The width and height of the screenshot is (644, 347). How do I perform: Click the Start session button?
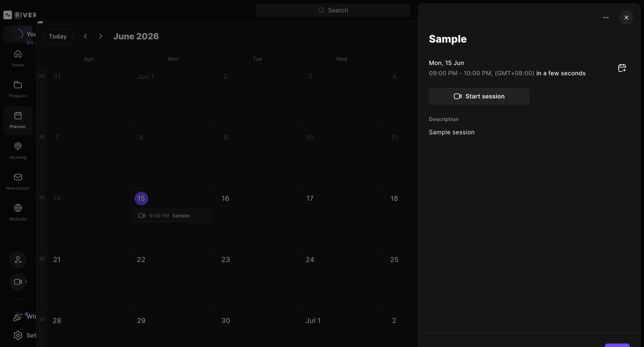tap(479, 96)
